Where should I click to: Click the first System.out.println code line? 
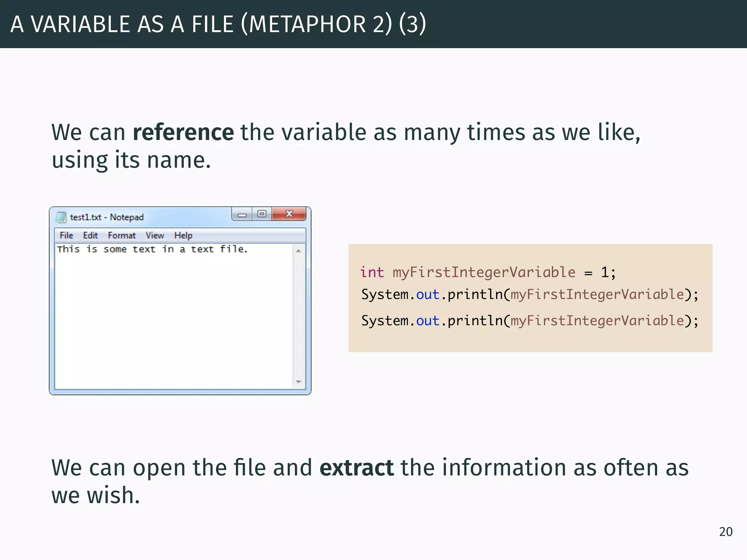pyautogui.click(x=530, y=295)
